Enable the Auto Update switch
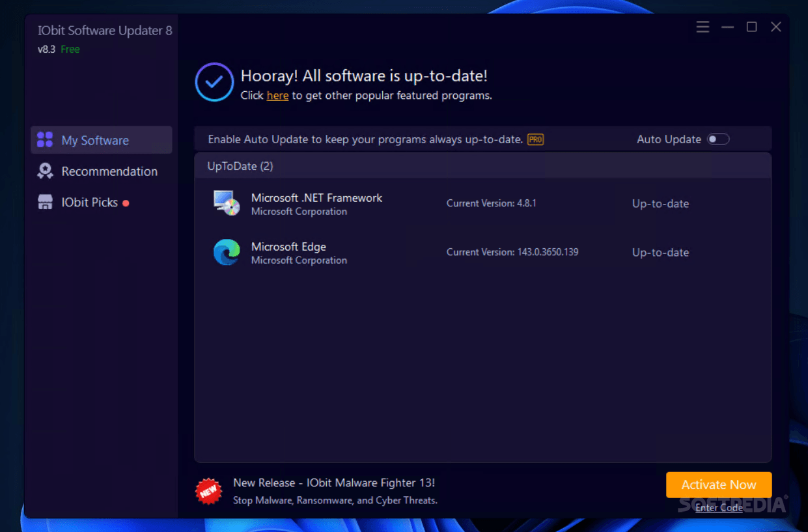 point(718,139)
